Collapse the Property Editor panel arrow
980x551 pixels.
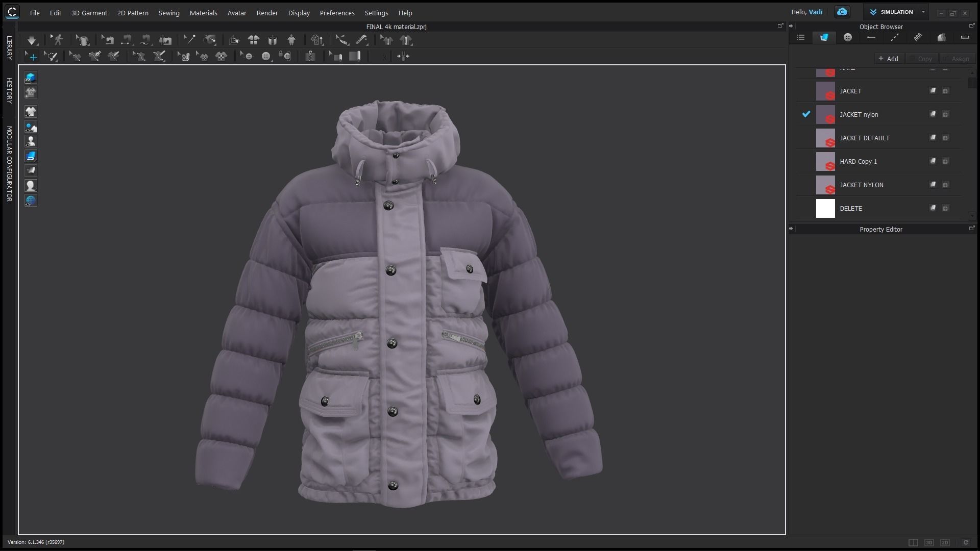(791, 229)
